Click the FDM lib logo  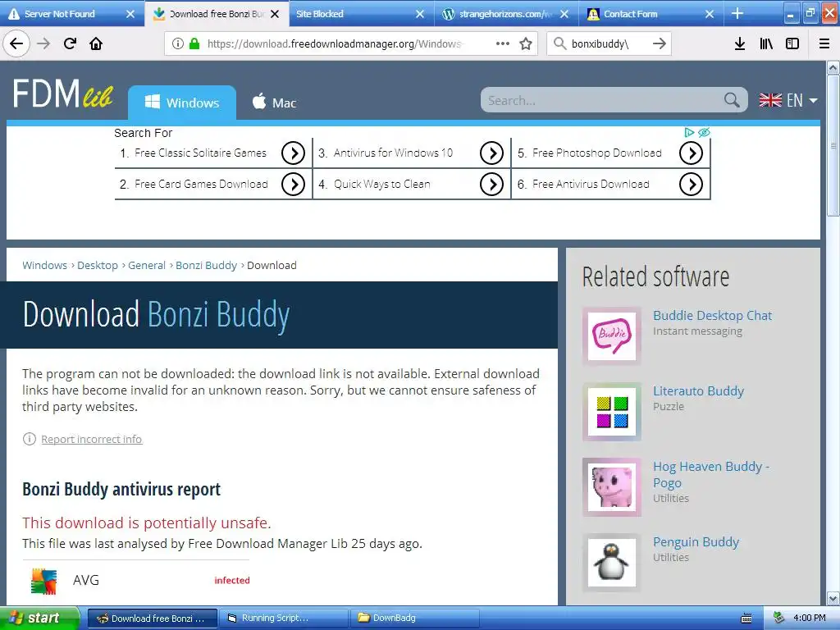62,94
